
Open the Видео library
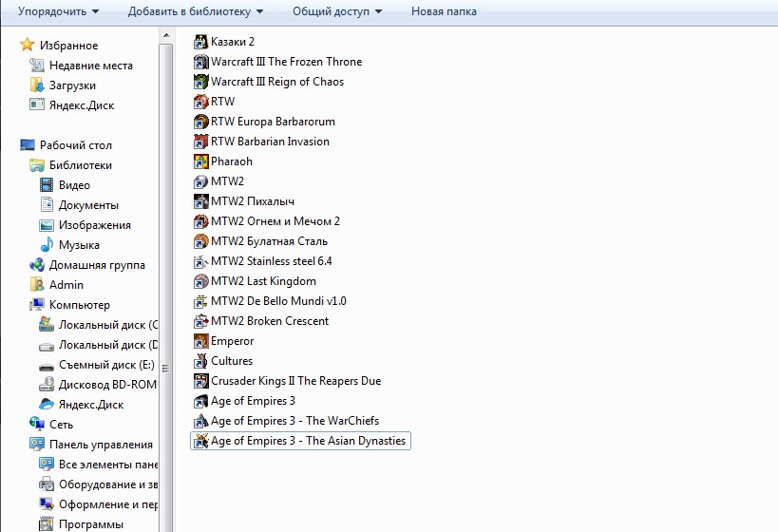[74, 185]
